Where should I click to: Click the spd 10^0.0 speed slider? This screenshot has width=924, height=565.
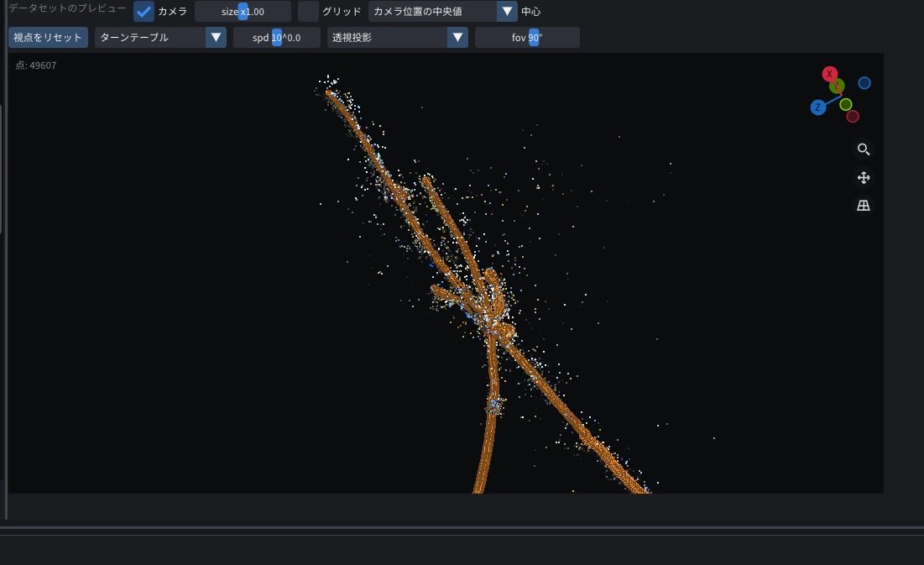pyautogui.click(x=277, y=37)
